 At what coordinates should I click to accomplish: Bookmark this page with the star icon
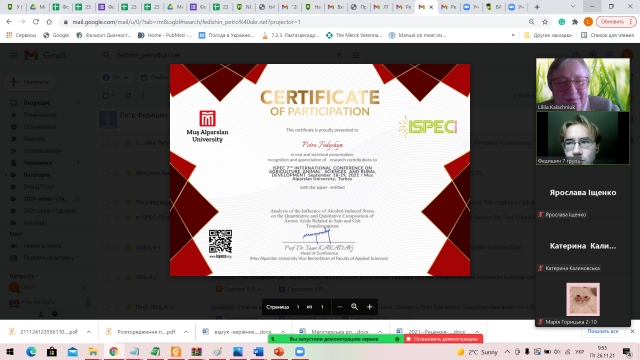545,22
